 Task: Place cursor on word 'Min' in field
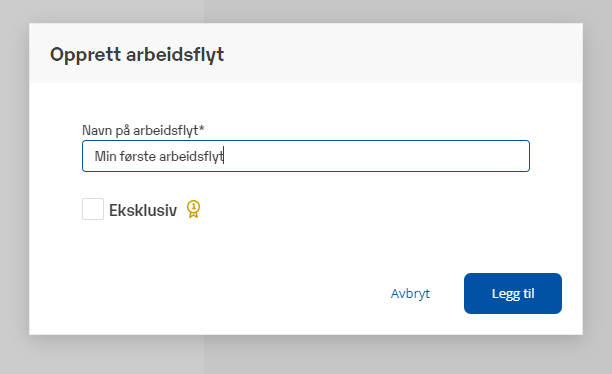point(105,156)
